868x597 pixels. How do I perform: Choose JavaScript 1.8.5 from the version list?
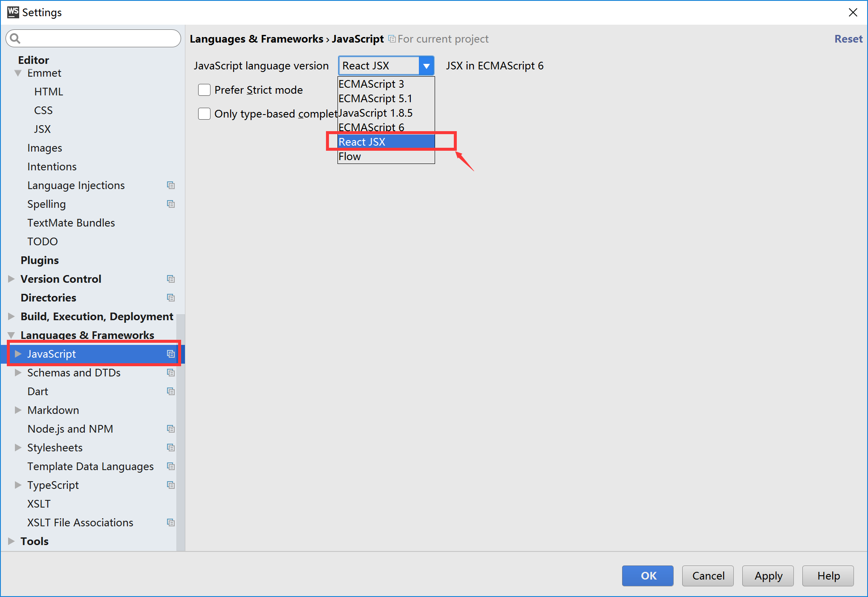tap(386, 113)
